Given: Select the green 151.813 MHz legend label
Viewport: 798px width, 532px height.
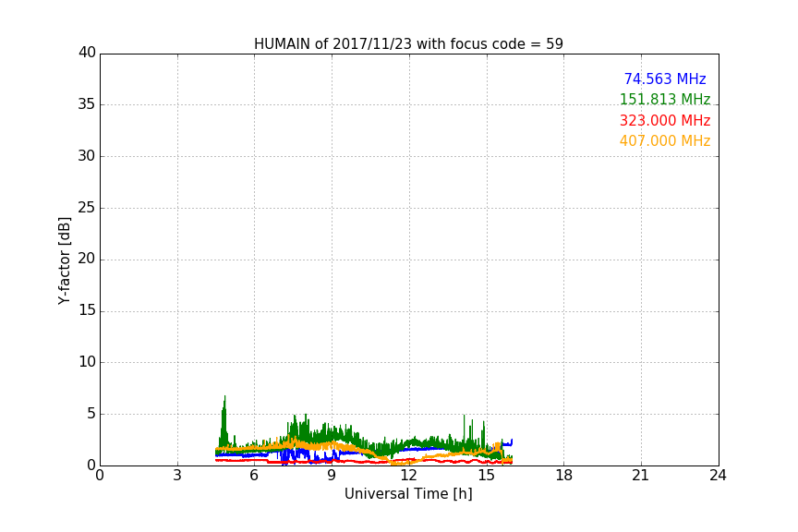Looking at the screenshot, I should pos(665,99).
